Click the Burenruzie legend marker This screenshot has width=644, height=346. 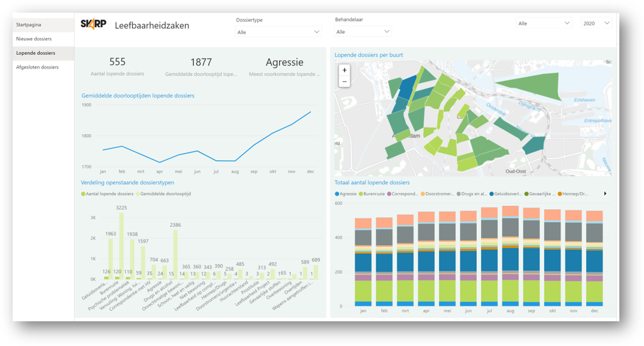(361, 194)
